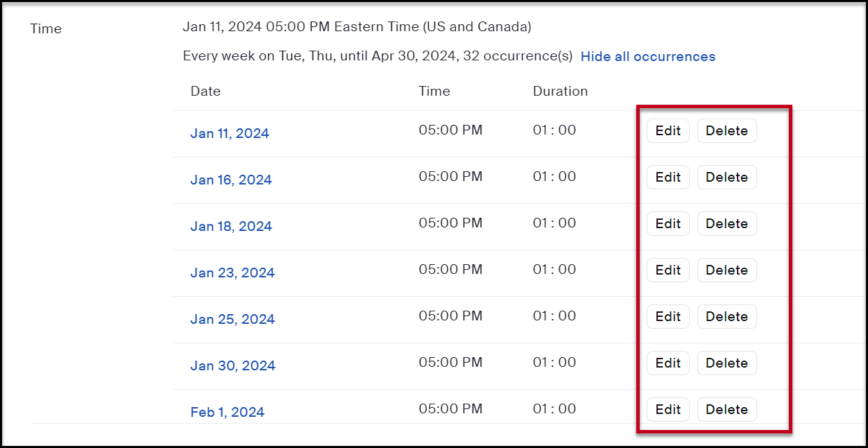Edit the Jan 16, 2024 occurrence

667,178
